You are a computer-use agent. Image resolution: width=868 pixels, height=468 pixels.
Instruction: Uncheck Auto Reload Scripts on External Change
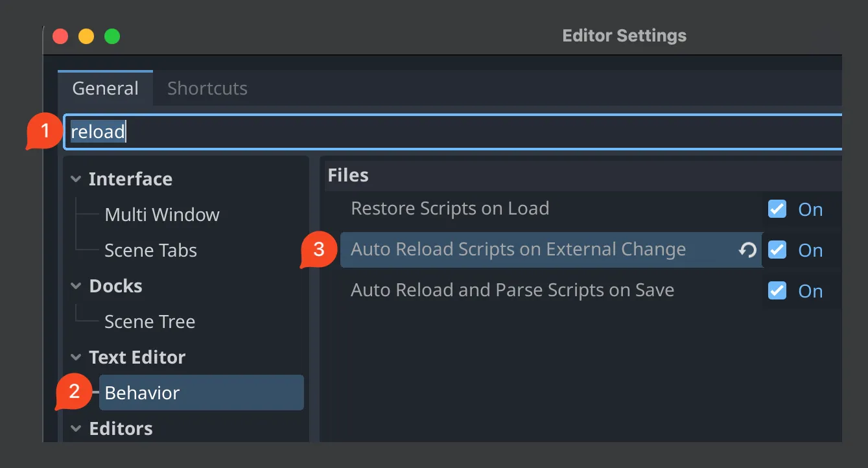[777, 250]
